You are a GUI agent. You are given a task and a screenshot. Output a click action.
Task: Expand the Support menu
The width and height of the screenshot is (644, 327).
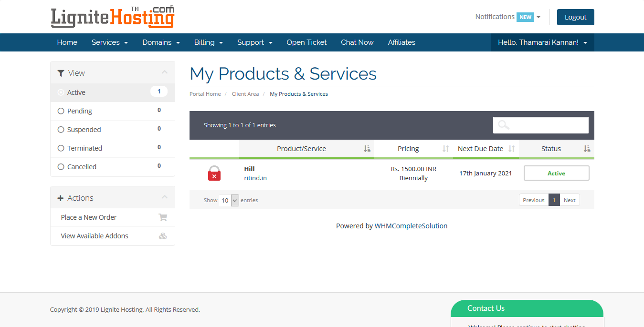(x=255, y=42)
